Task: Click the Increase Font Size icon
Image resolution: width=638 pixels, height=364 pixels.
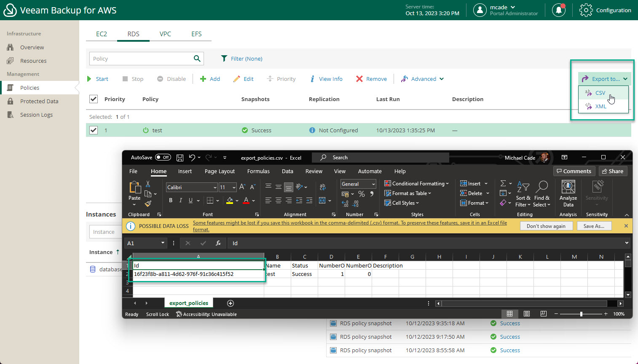Action: click(242, 187)
